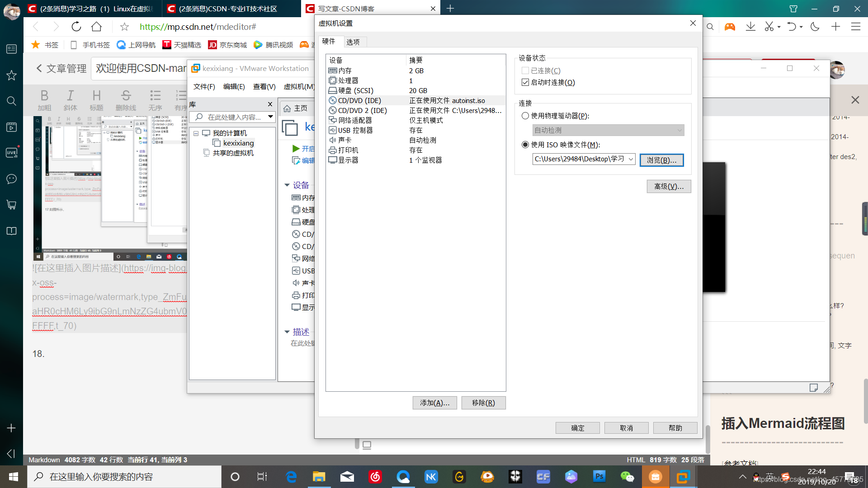The image size is (868, 488).
Task: Select the 内存 memory device row
Action: coord(415,70)
